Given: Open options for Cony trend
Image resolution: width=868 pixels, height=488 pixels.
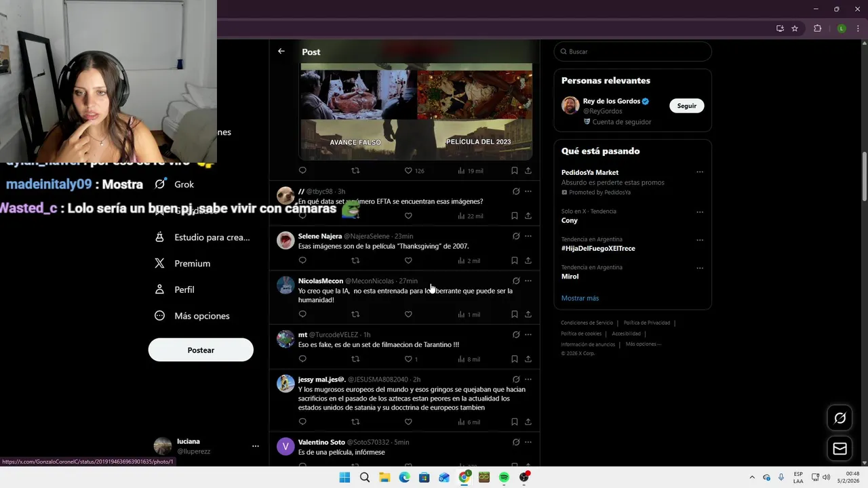Looking at the screenshot, I should (700, 211).
